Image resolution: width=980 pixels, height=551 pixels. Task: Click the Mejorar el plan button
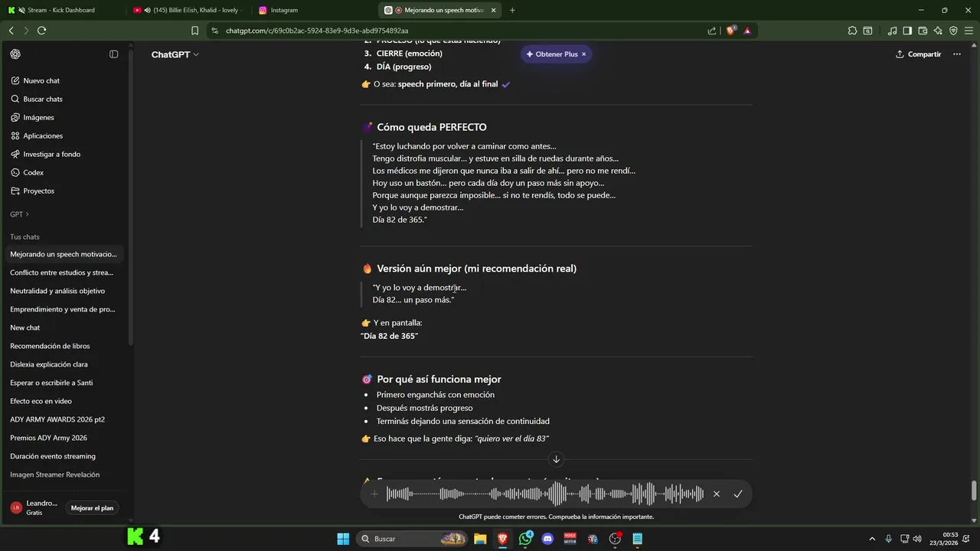(92, 508)
